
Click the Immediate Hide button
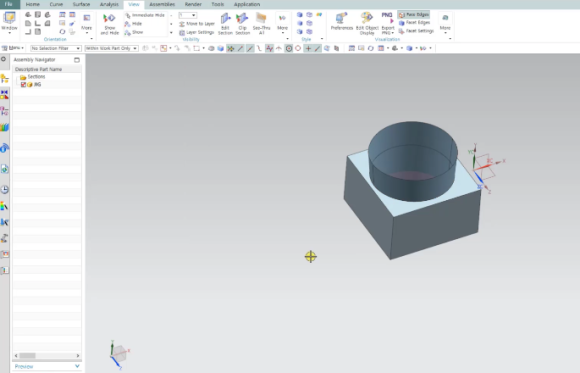click(x=145, y=15)
